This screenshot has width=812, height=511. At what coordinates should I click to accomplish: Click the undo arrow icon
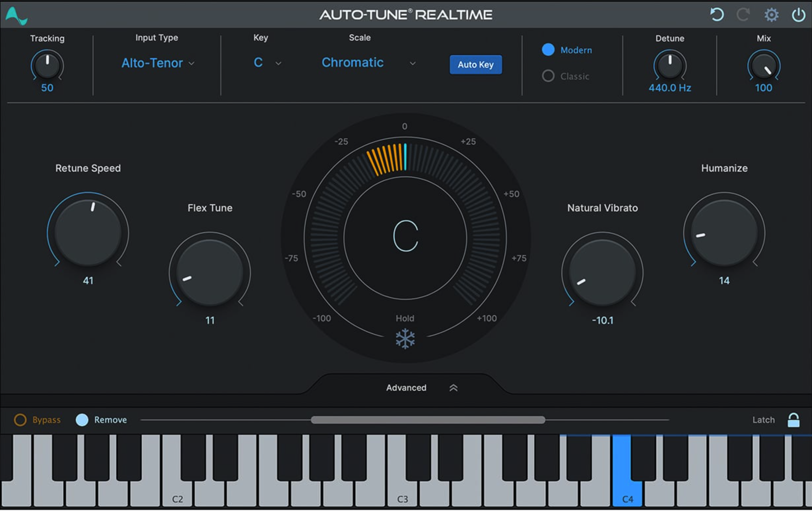pyautogui.click(x=717, y=15)
